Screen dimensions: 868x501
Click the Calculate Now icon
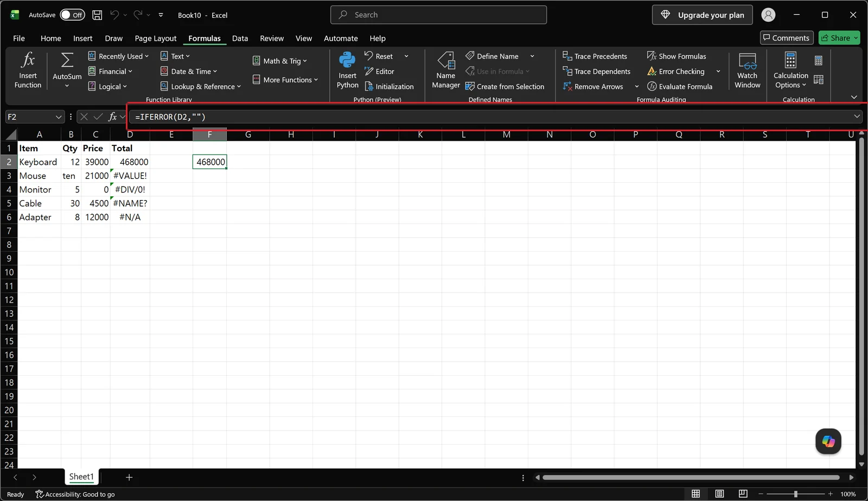point(819,60)
